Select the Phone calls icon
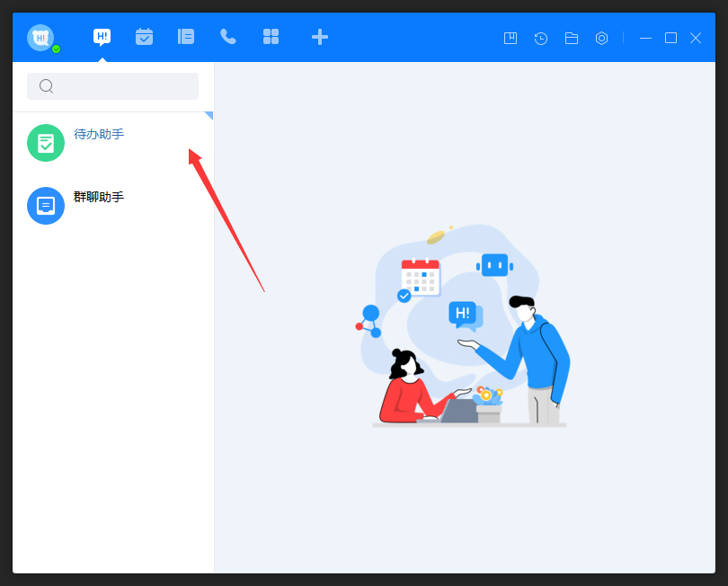 (227, 37)
